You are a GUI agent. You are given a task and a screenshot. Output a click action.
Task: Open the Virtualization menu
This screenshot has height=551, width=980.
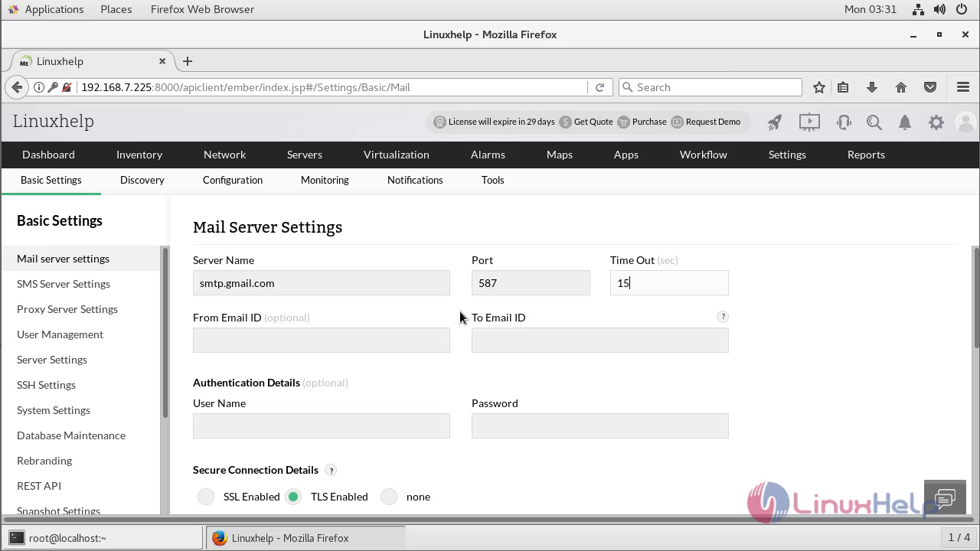pyautogui.click(x=397, y=155)
